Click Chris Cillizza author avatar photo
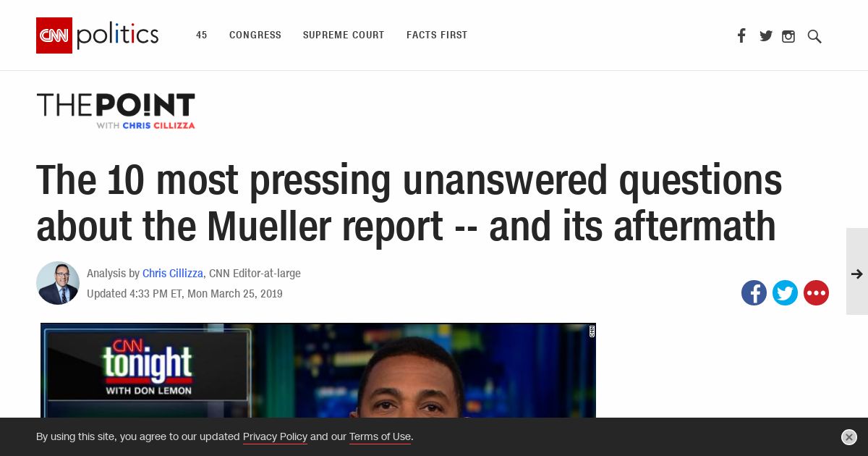The width and height of the screenshot is (868, 456). (x=58, y=283)
